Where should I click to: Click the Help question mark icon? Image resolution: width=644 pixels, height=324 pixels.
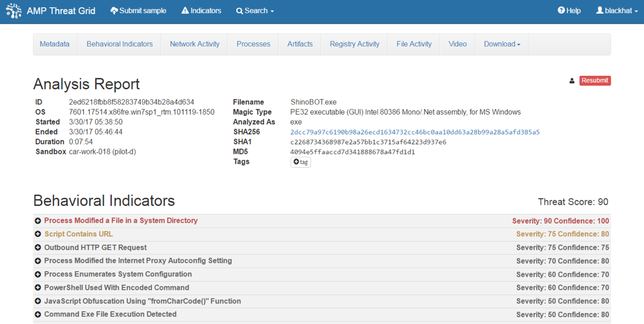tap(561, 11)
